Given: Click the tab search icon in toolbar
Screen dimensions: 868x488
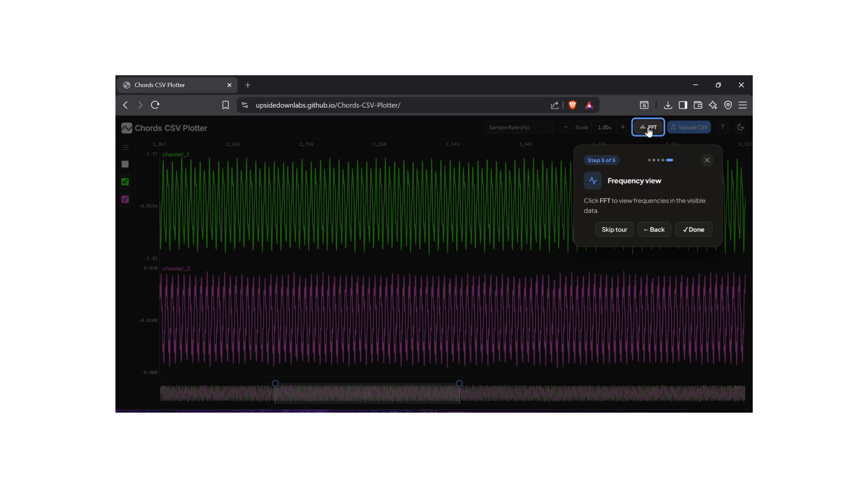Looking at the screenshot, I should tap(644, 105).
